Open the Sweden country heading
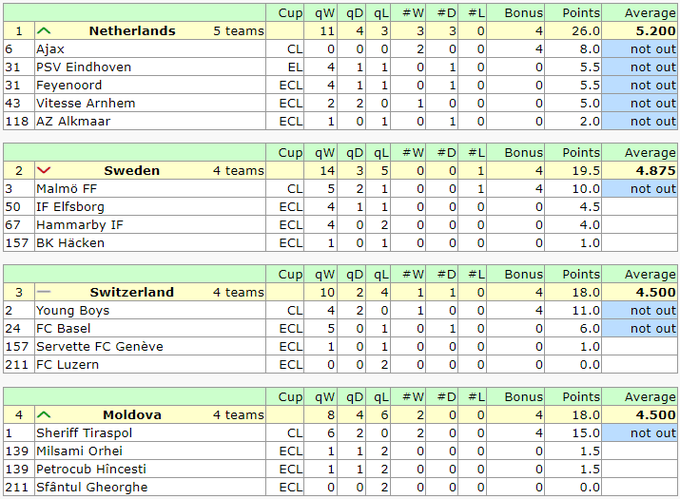Image resolution: width=680 pixels, height=499 pixels. click(132, 171)
